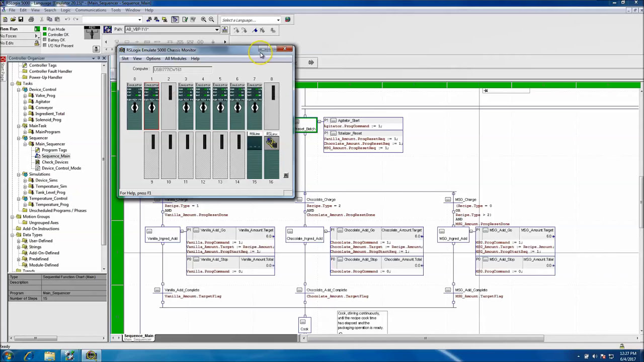The image size is (644, 362).
Task: Click the New file toolbar icon
Action: [x=5, y=20]
